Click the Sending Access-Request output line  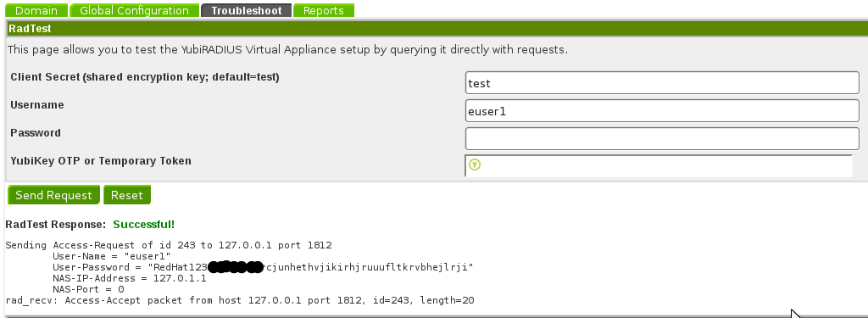pyautogui.click(x=169, y=245)
